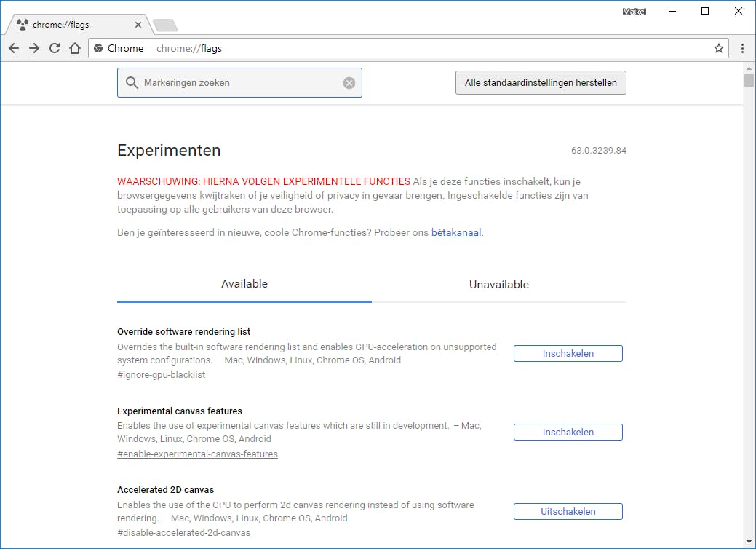The height and width of the screenshot is (549, 756).
Task: Click the address bar showing chrome://flags
Action: [408, 48]
